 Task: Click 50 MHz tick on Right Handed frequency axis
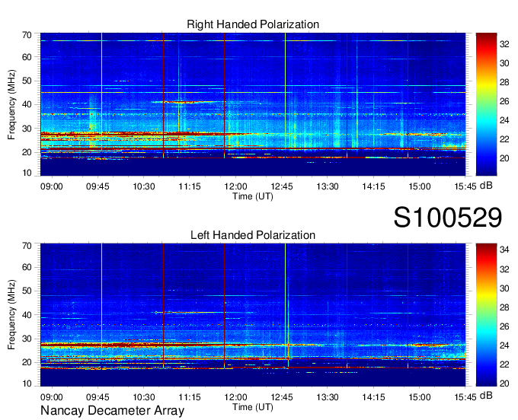(27, 81)
